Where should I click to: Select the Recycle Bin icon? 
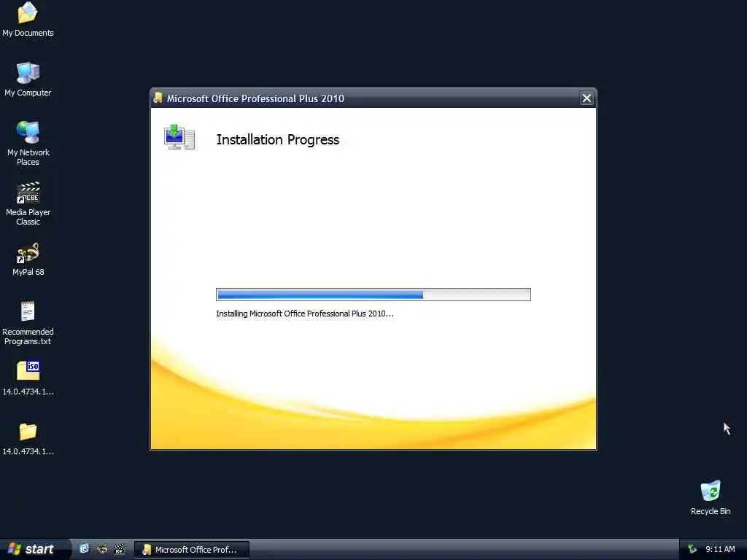711,497
